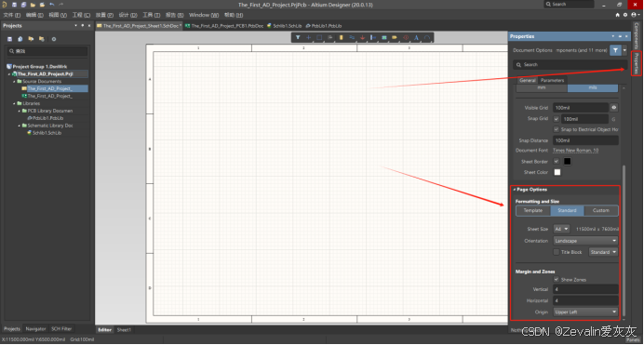Click the rectangle select tool in the Active Bar
Image resolution: width=644 pixels, height=345 pixels.
pos(319,38)
